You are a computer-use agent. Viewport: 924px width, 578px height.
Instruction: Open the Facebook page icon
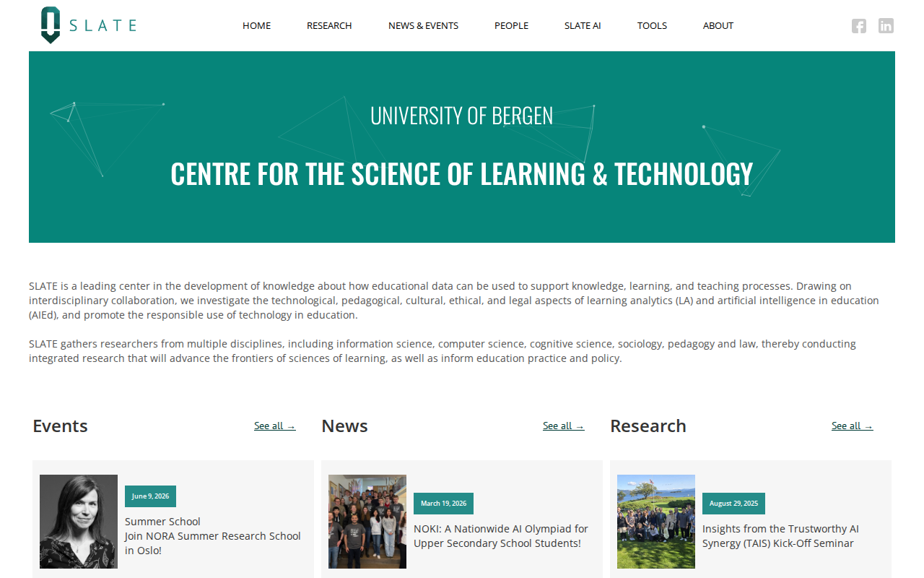point(859,25)
